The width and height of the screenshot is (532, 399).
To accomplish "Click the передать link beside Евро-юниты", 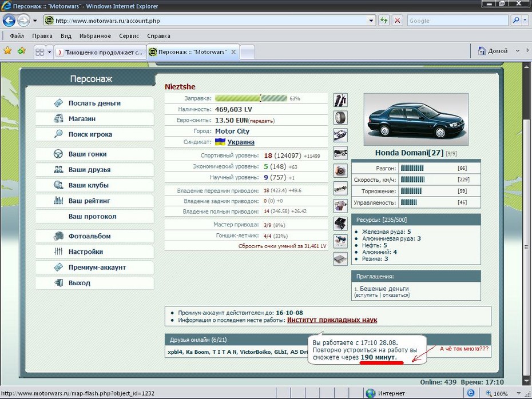I will [261, 121].
